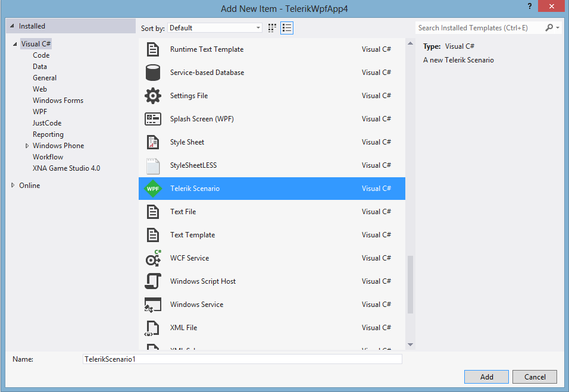Click the search magnifier icon
Screen dimensions: 569x392
tap(549, 27)
